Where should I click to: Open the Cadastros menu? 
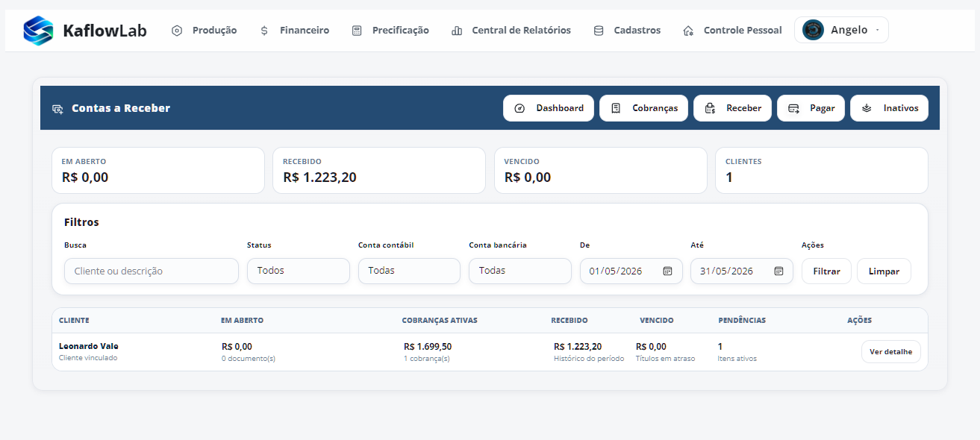pos(628,31)
